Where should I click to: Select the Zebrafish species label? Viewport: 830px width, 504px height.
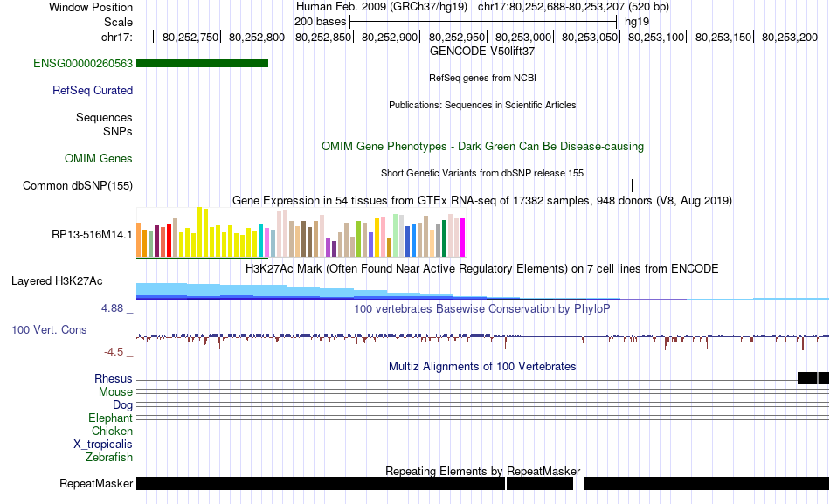pyautogui.click(x=109, y=457)
